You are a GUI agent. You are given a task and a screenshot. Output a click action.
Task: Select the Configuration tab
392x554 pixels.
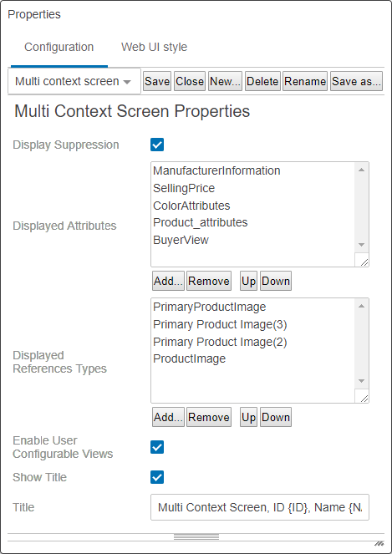pyautogui.click(x=59, y=47)
